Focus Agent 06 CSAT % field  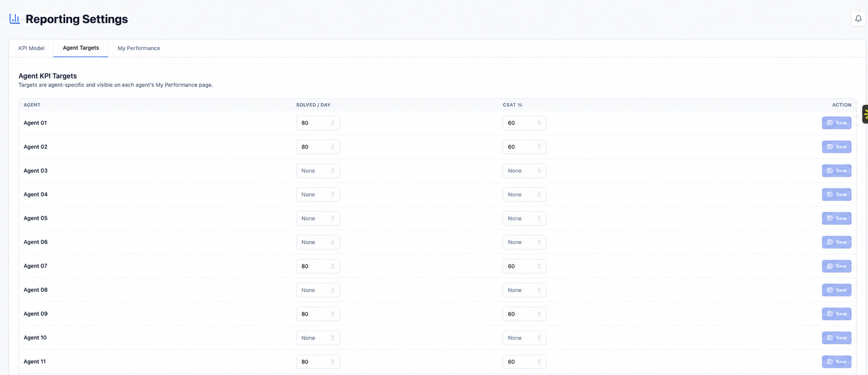(524, 242)
